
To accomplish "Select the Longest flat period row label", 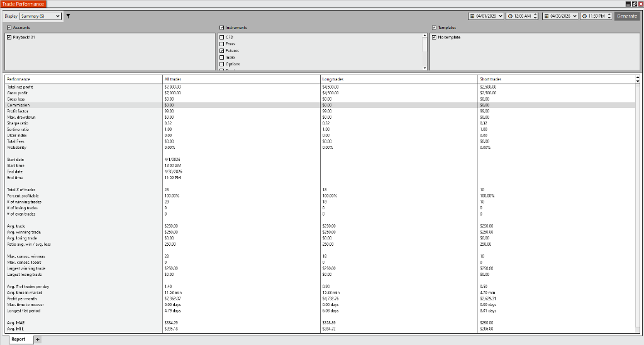I will click(23, 311).
